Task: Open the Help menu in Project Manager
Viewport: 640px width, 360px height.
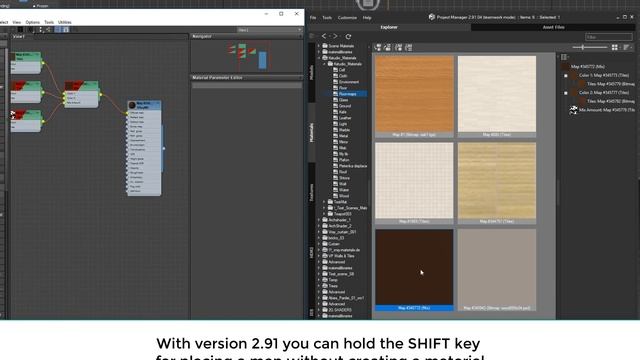Action: click(x=367, y=18)
